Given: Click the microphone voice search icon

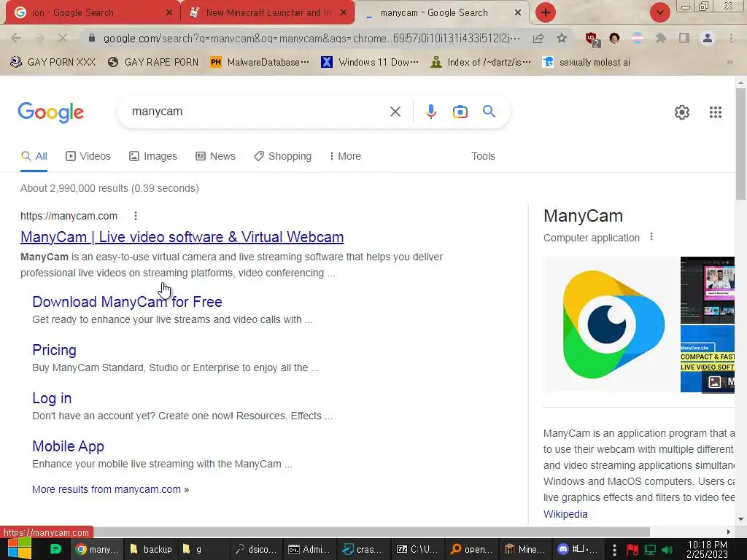Looking at the screenshot, I should [x=430, y=112].
